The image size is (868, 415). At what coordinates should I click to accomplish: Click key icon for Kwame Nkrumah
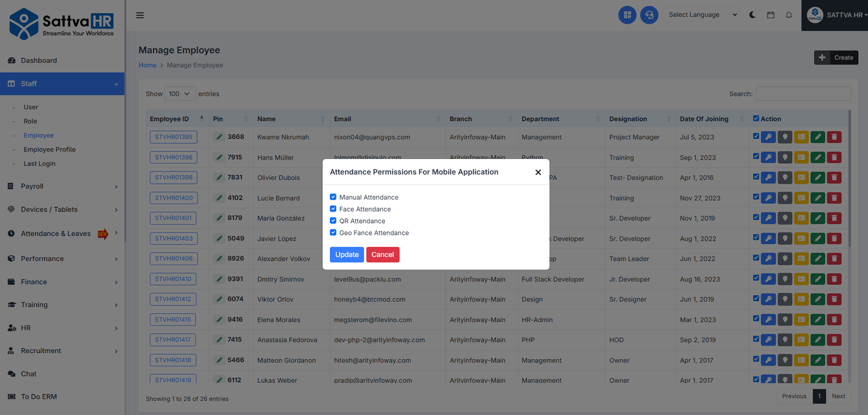[768, 137]
